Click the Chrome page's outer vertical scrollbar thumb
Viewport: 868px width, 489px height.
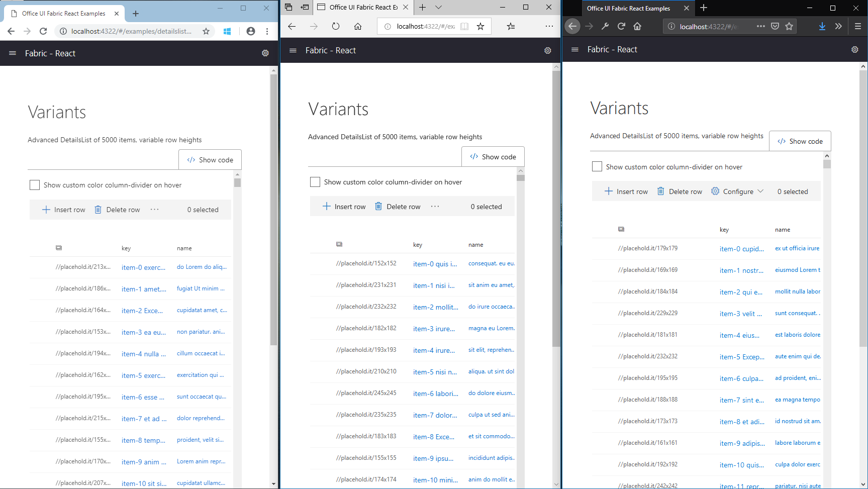273,210
